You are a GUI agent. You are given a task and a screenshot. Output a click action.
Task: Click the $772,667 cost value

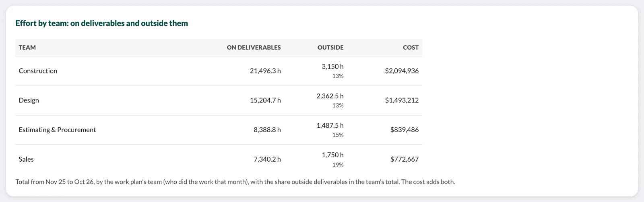tap(405, 159)
